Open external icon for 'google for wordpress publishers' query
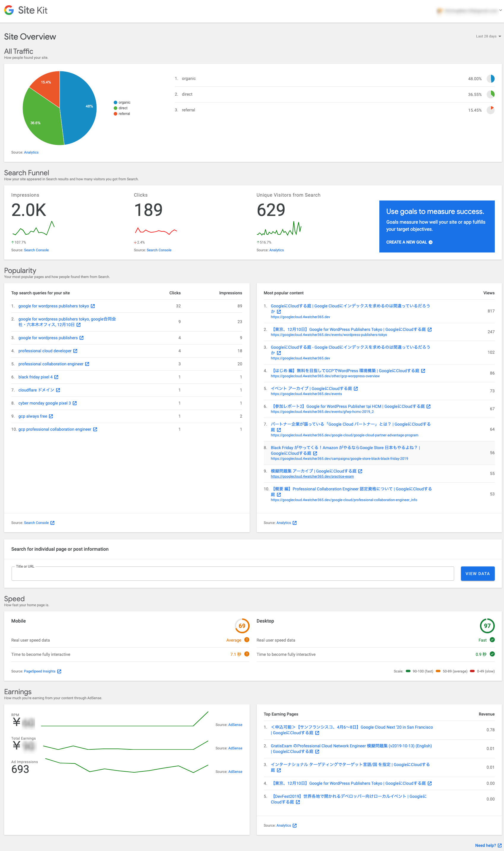Image resolution: width=504 pixels, height=851 pixels. [82, 338]
